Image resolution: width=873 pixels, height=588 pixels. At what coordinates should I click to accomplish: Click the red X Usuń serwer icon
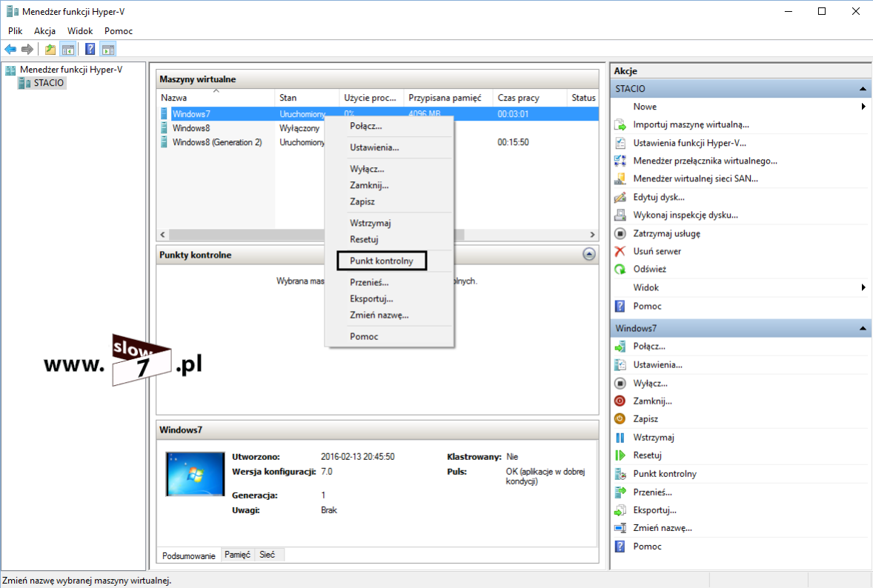pos(620,251)
